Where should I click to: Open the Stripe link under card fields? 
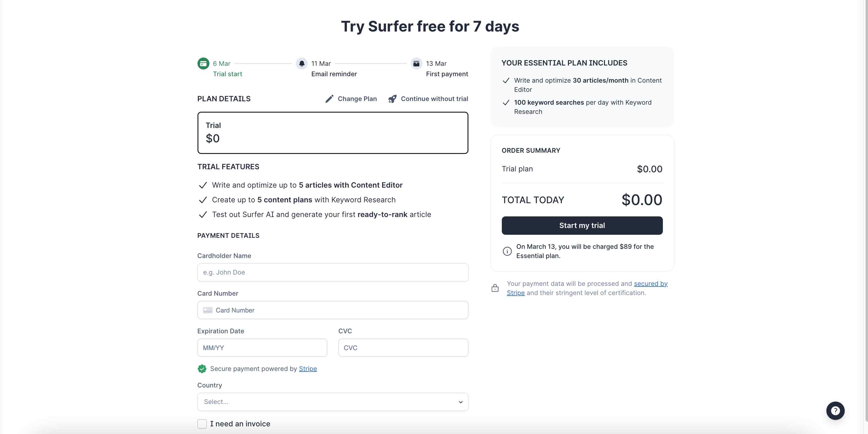(308, 369)
